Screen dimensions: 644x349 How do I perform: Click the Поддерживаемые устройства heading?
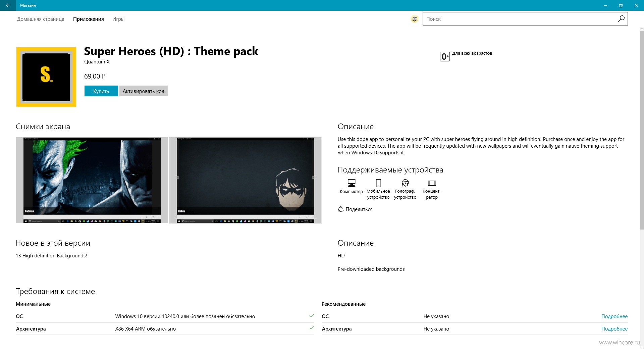(390, 170)
